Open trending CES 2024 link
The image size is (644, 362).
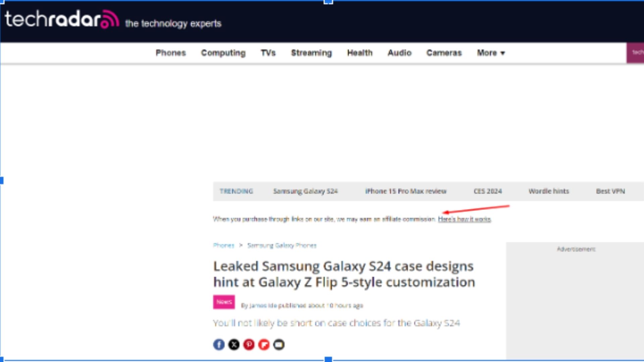[488, 191]
